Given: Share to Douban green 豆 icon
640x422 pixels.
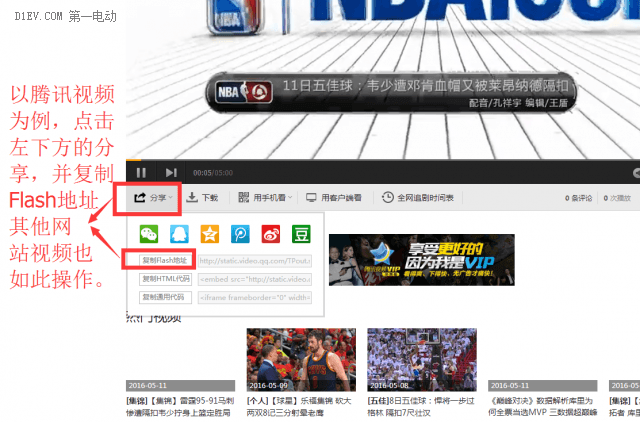Looking at the screenshot, I should (301, 234).
